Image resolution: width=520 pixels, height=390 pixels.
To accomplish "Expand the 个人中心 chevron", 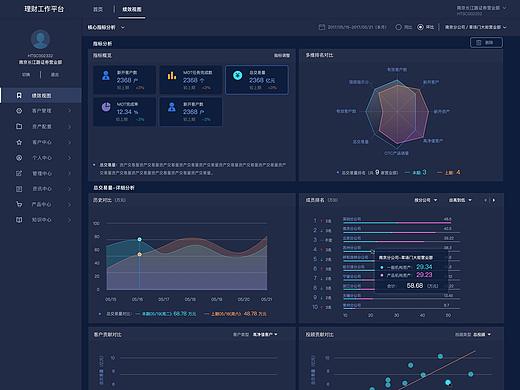I will 69,158.
